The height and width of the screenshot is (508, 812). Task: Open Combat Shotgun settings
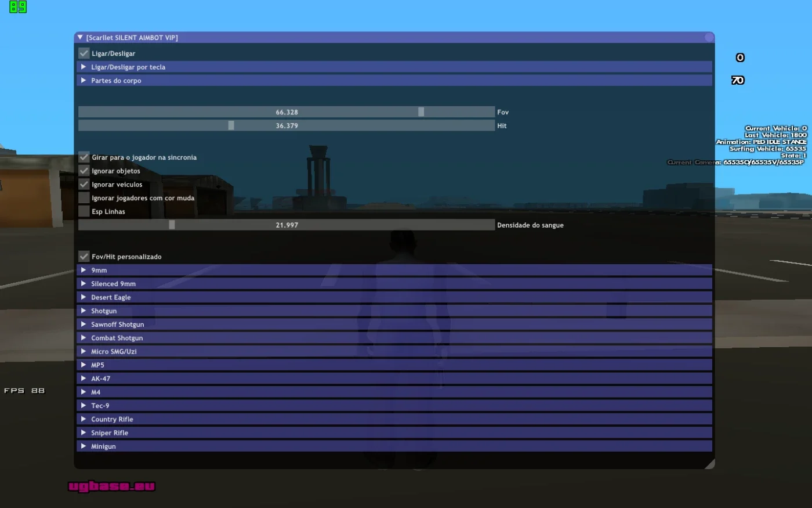[x=394, y=338]
